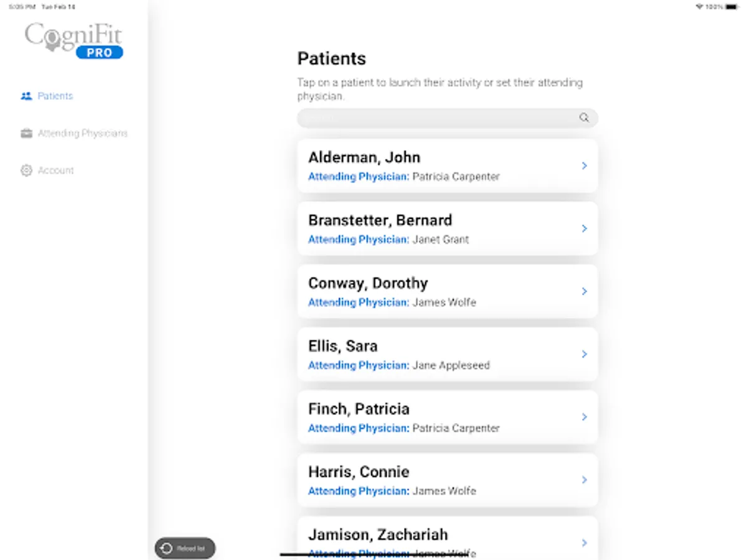Expand Branstetter, Bernard row chevron
Viewport: 747px width, 560px height.
click(x=584, y=228)
